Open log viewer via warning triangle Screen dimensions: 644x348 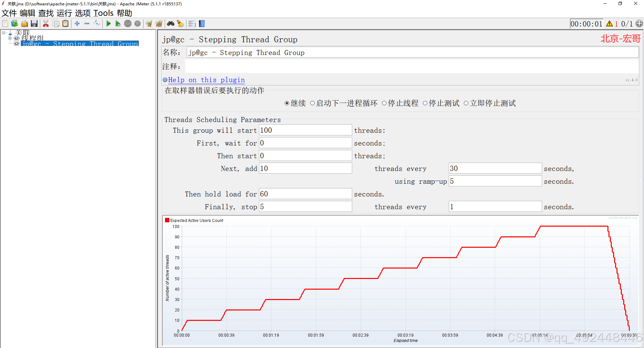[x=609, y=24]
